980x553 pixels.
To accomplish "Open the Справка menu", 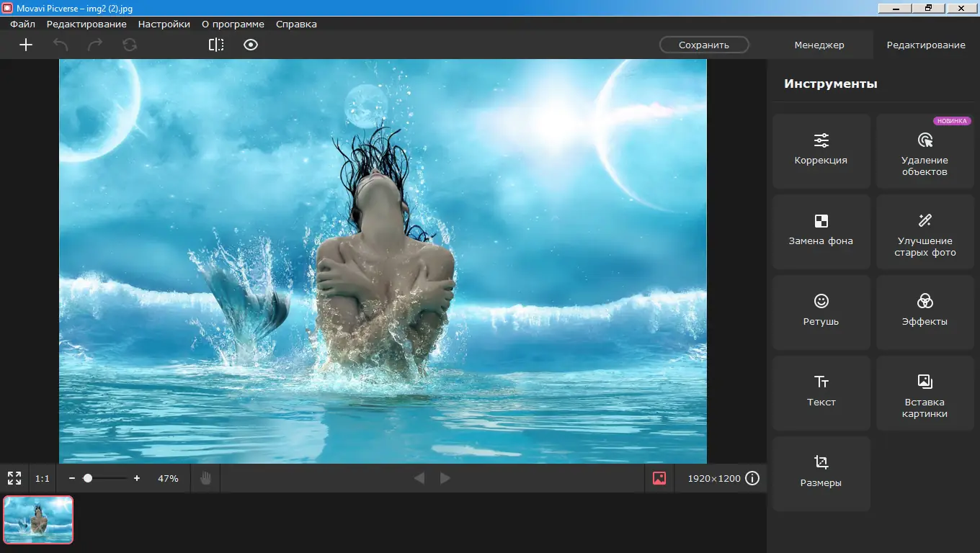I will click(x=295, y=24).
